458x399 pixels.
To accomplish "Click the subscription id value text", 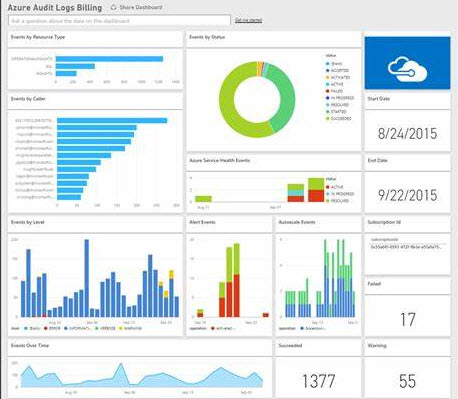I will 406,247.
